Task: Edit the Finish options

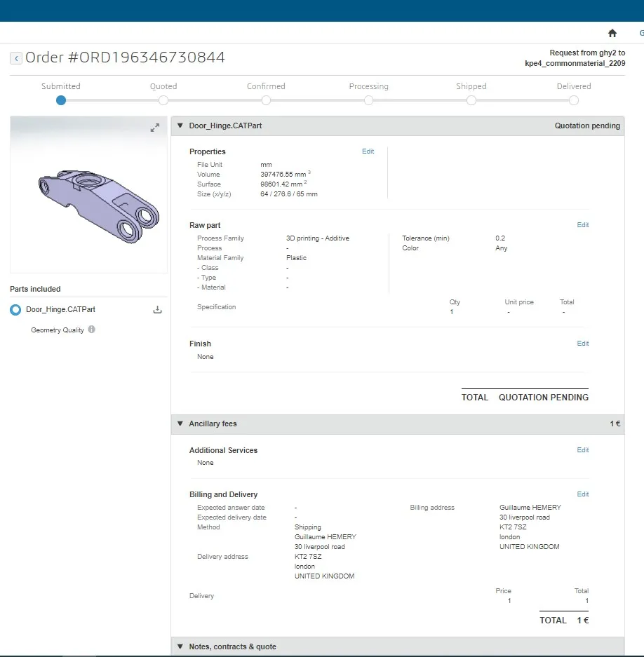Action: tap(582, 344)
